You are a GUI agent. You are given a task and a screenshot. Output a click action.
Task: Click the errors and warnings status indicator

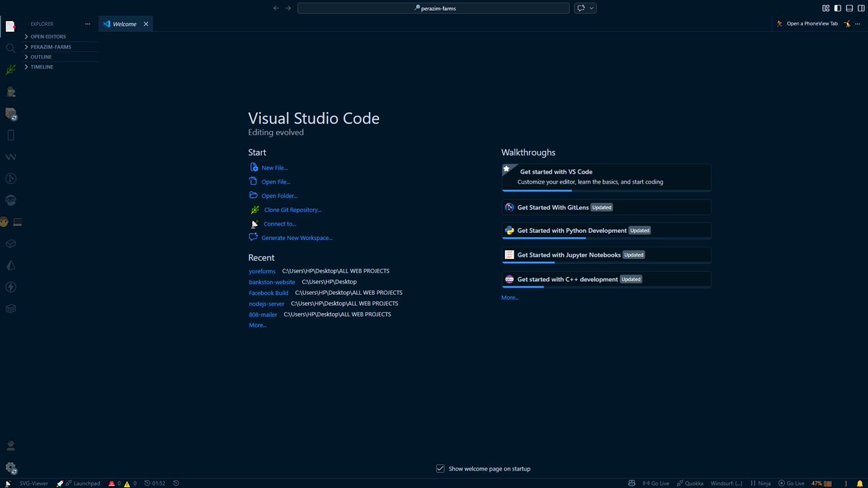[122, 483]
